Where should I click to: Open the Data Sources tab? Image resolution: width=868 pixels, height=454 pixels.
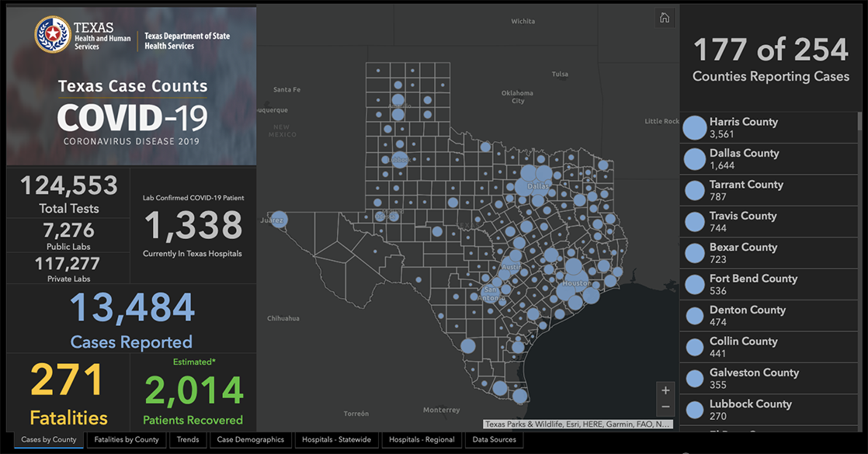494,439
